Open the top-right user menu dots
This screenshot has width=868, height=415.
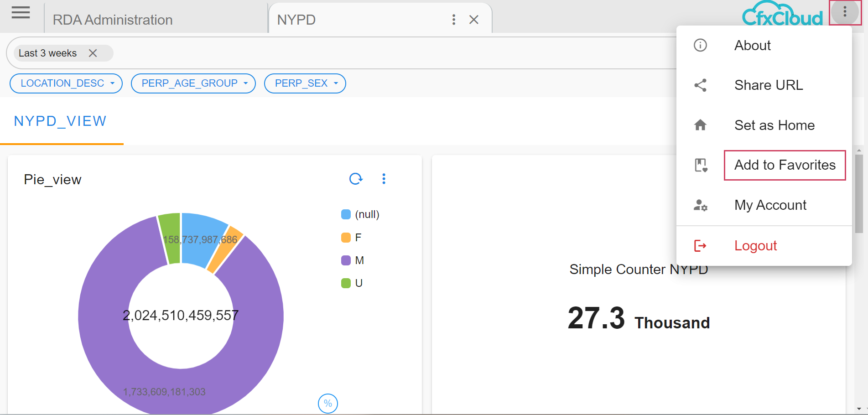[x=845, y=12]
